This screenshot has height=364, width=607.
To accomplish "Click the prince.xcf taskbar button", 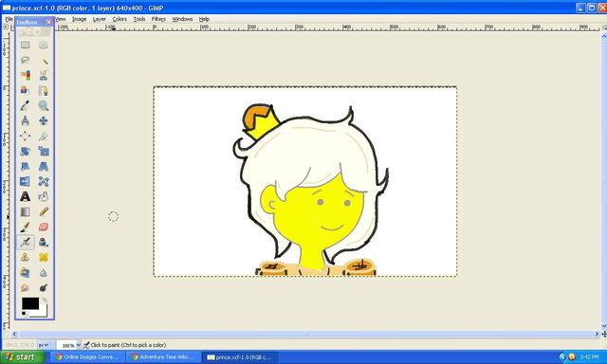I will (240, 357).
